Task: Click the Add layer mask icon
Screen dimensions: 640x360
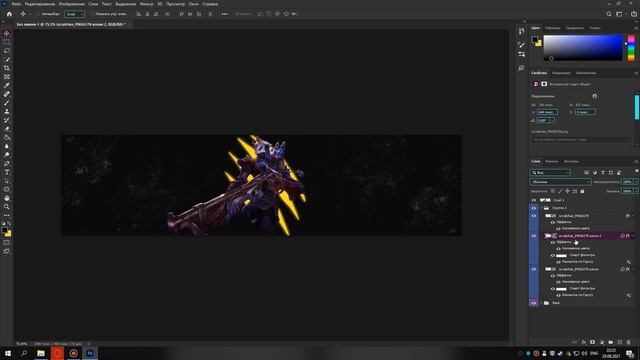Action: (x=593, y=342)
